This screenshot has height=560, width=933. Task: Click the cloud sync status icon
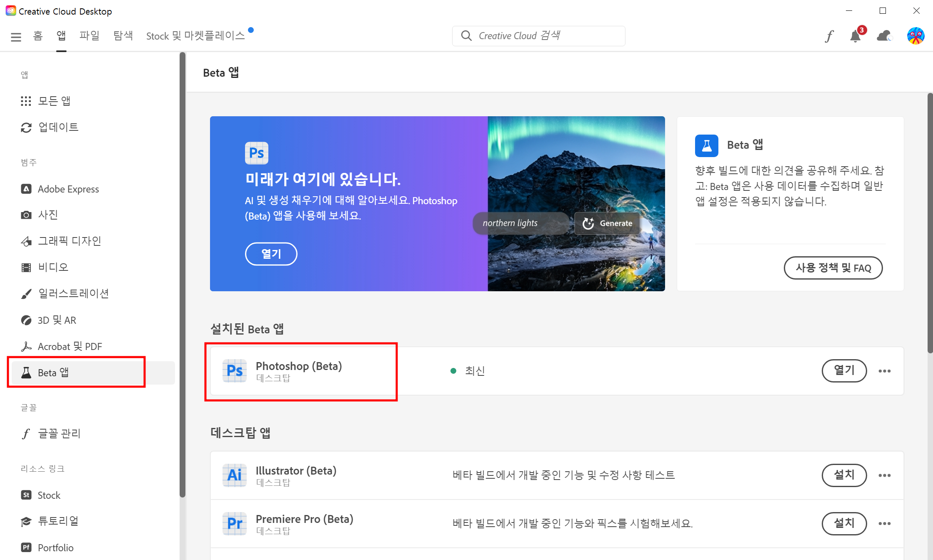884,36
